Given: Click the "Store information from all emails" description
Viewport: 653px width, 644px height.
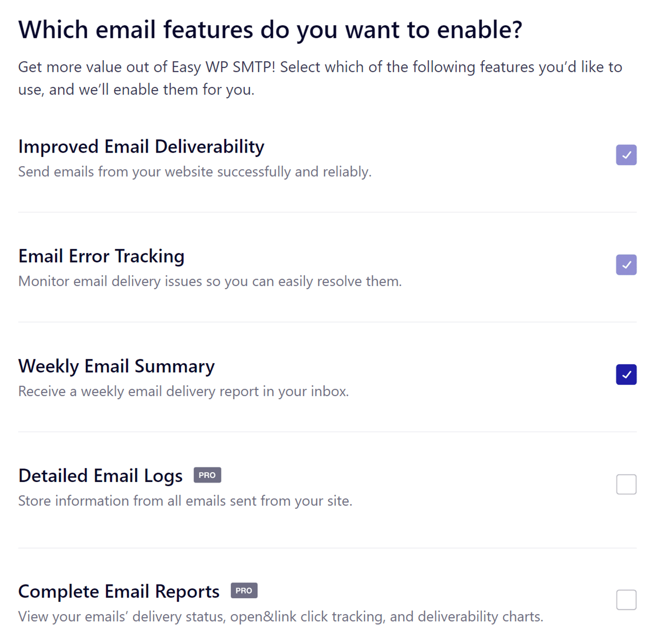Looking at the screenshot, I should coord(185,501).
